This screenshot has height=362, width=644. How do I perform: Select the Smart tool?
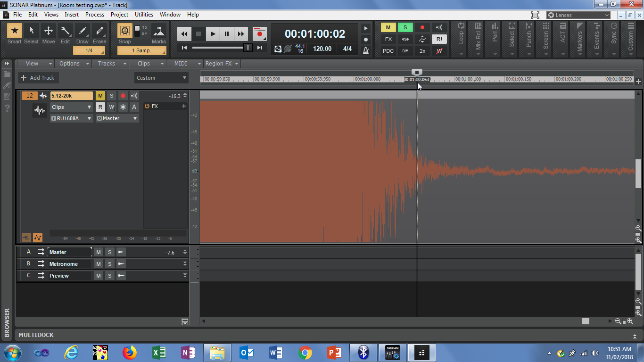click(15, 31)
